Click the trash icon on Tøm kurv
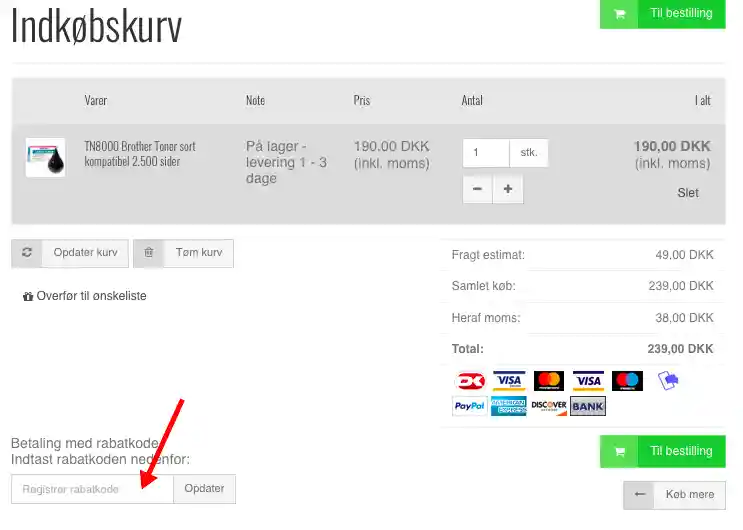Screen dimensions: 743x530 pos(149,253)
